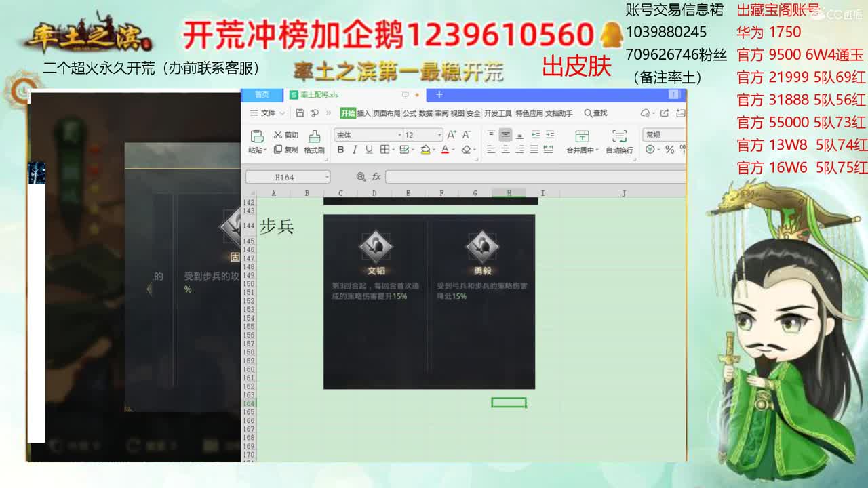Open the font size 12 dropdown

[x=439, y=135]
